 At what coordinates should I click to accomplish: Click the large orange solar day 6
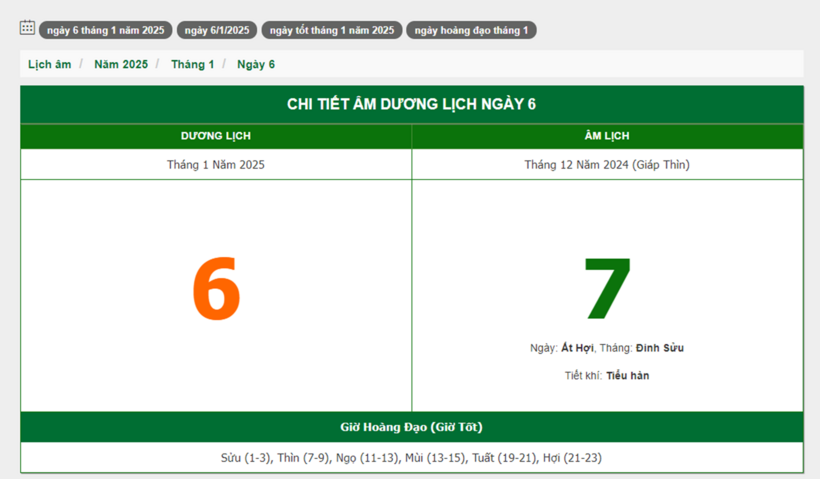216,290
